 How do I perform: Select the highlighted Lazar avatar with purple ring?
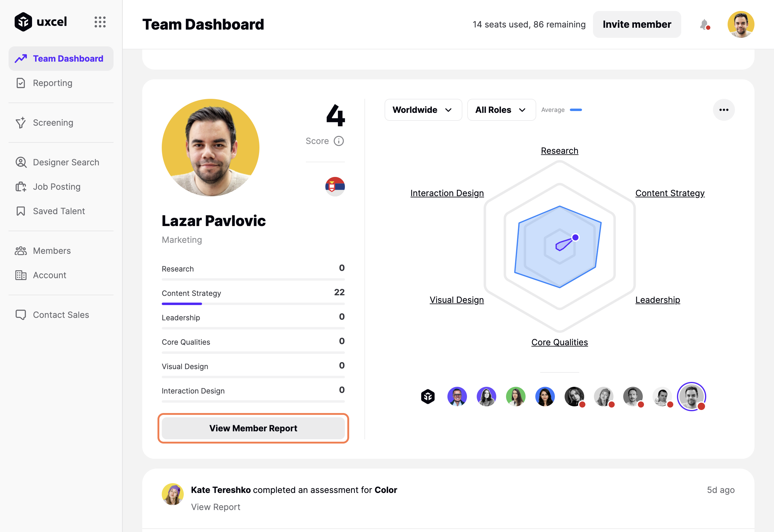(691, 396)
